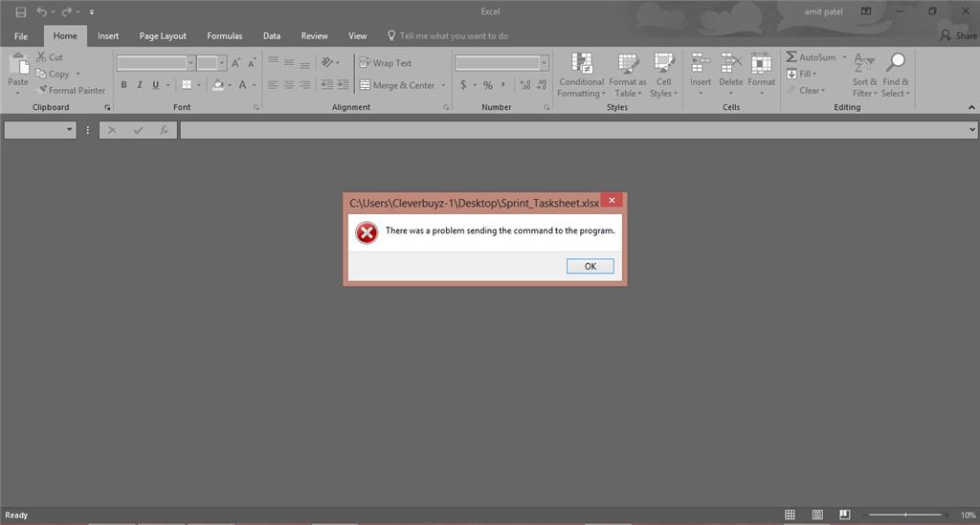Screen dimensions: 980x525
Task: Switch to the Review tab
Action: tap(314, 36)
